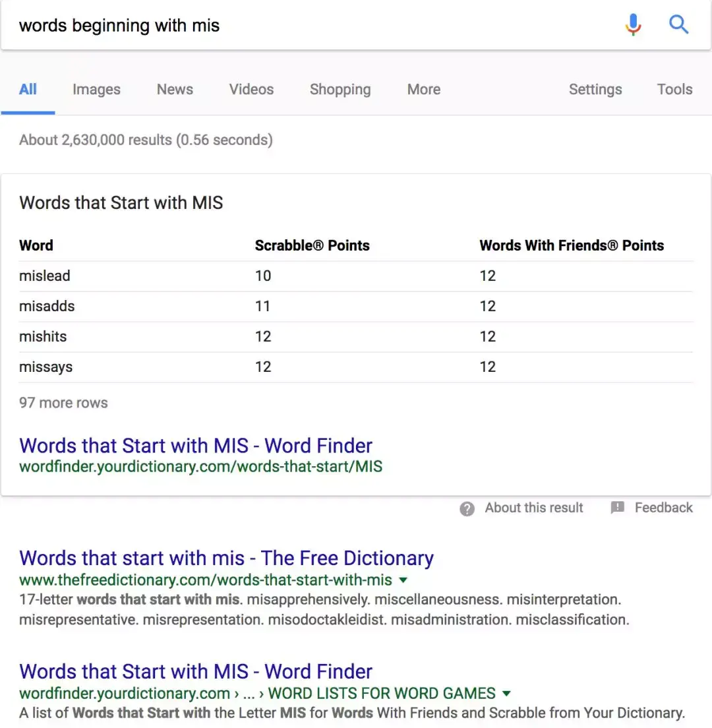Click the Feedback flag icon

pos(617,507)
